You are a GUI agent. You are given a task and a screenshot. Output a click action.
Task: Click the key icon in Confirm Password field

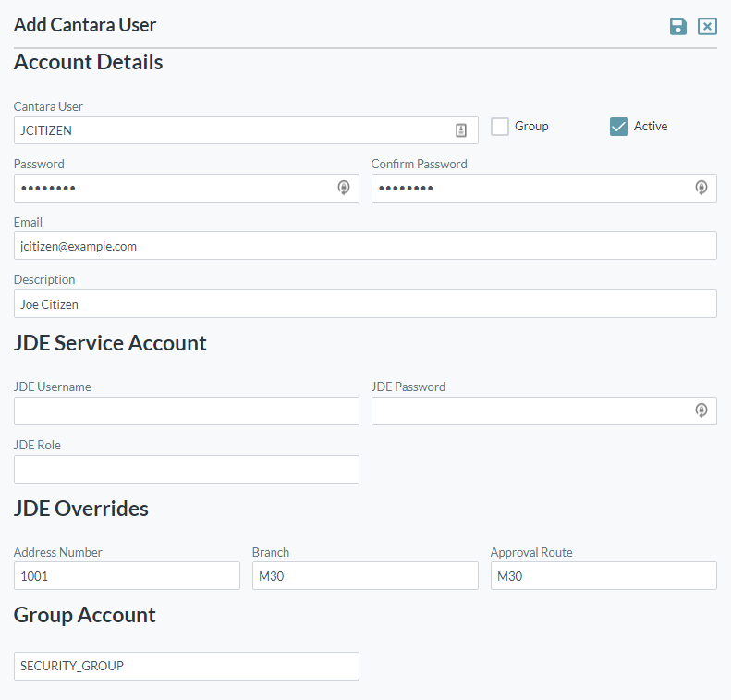701,188
